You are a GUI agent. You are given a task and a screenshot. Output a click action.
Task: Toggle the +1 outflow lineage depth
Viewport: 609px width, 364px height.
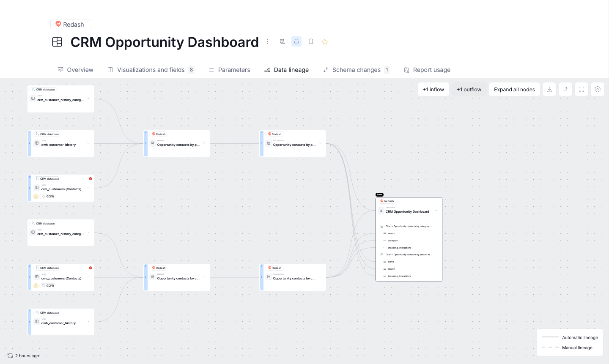pyautogui.click(x=469, y=89)
